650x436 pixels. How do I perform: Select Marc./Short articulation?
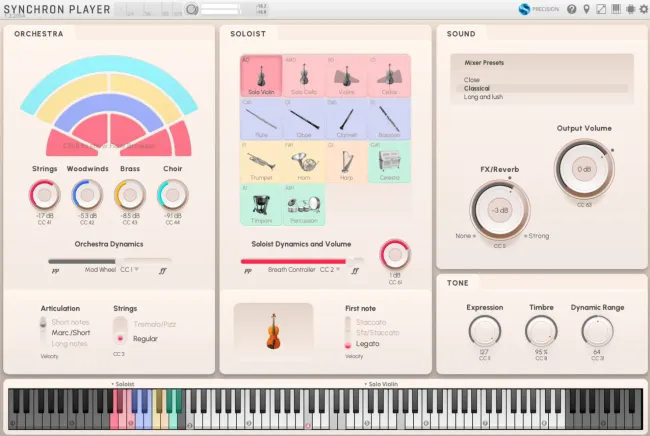coord(70,332)
